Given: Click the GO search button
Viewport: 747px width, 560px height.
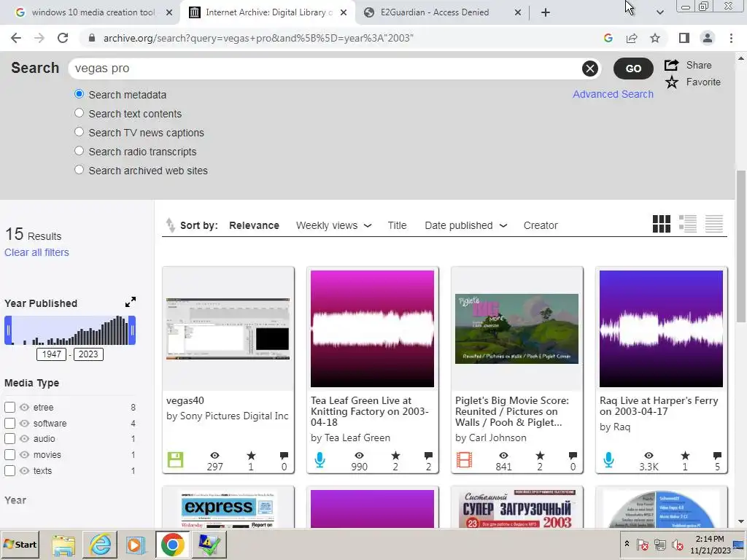Looking at the screenshot, I should [633, 69].
